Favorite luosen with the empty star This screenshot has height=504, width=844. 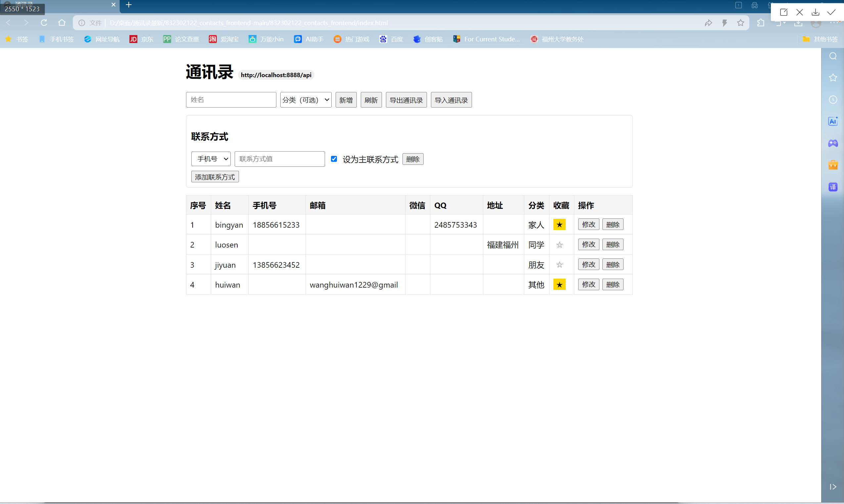click(x=559, y=245)
